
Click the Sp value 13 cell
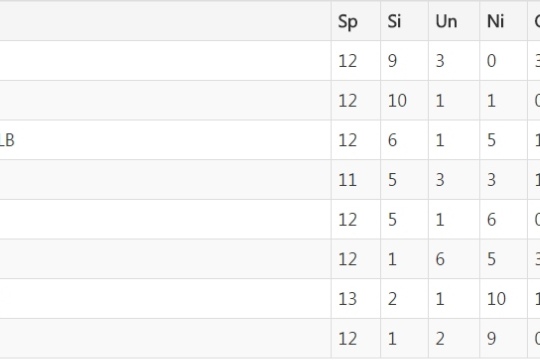coord(356,299)
